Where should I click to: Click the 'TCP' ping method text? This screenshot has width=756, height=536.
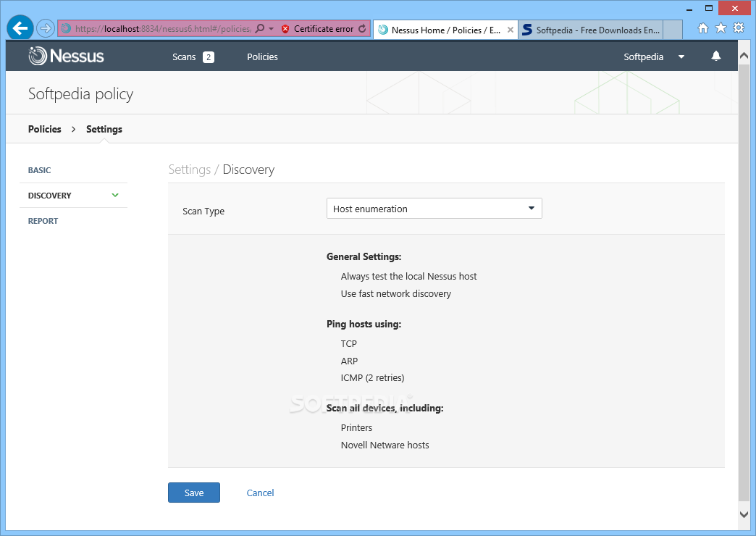pos(348,344)
